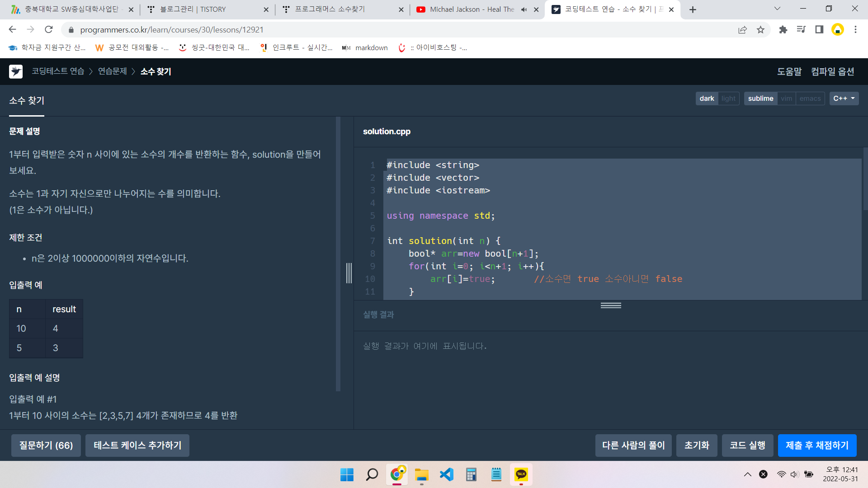Show hidden system tray icons
The width and height of the screenshot is (868, 488).
[x=748, y=474]
